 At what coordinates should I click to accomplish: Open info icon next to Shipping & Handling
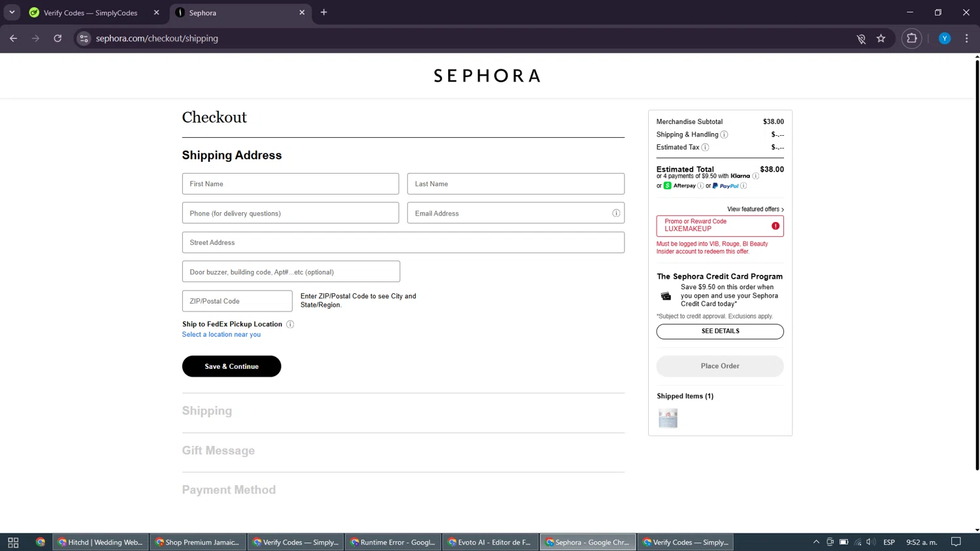[724, 134]
